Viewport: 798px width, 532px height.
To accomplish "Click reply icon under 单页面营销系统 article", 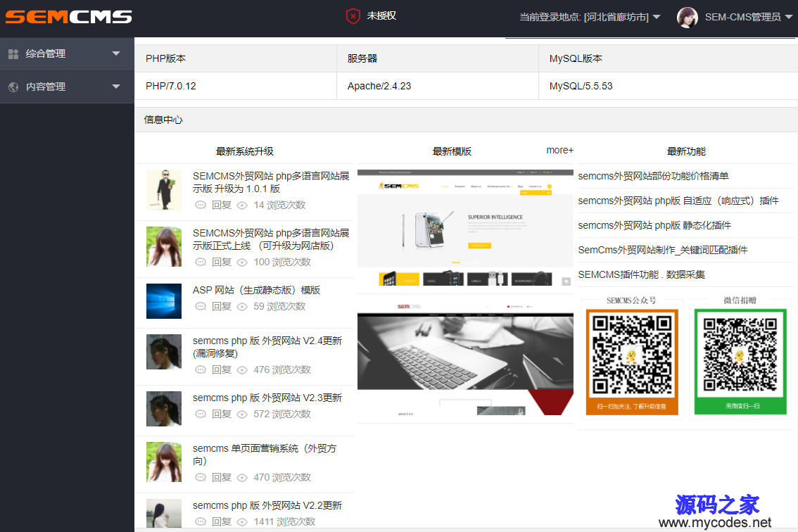I will tap(201, 478).
